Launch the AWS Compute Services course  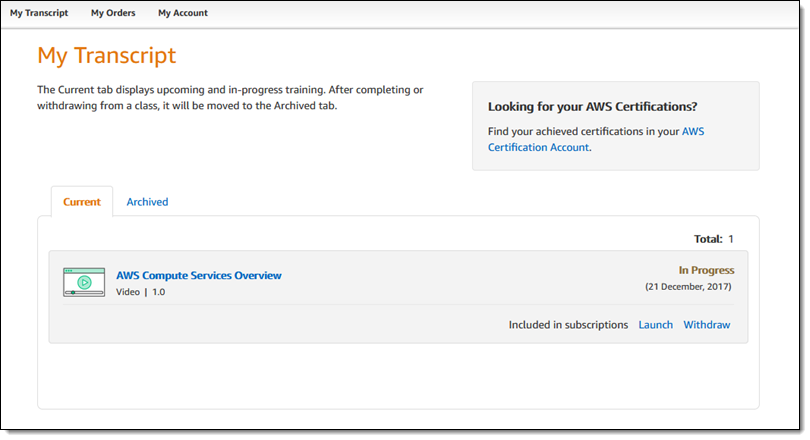point(656,325)
